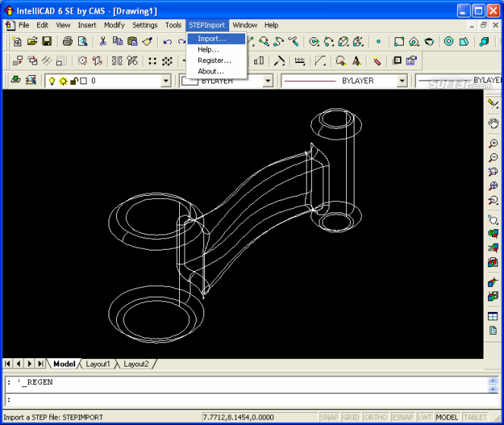Select the Match Properties paintbrush icon
This screenshot has height=425, width=504.
tap(147, 42)
